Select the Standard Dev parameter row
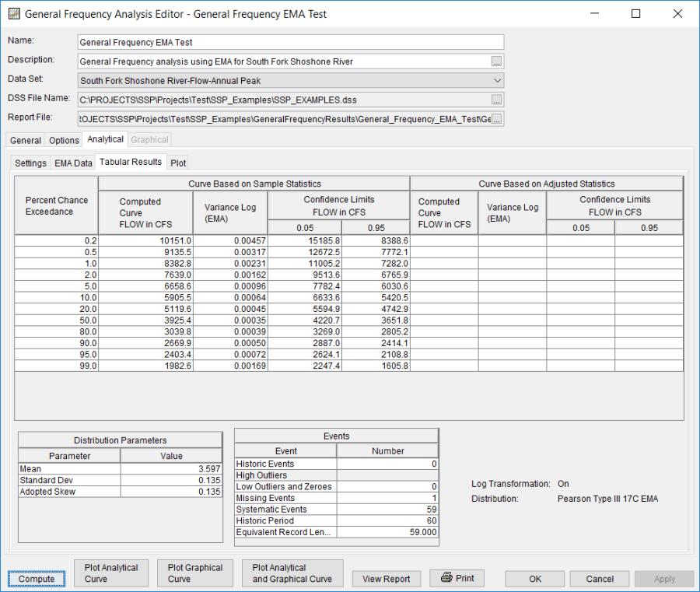This screenshot has width=700, height=592. [x=120, y=481]
